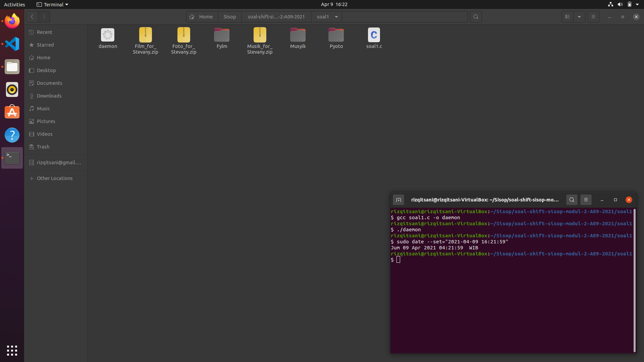Screen dimensions: 644x362
Task: Open search in terminal window
Action: 572,200
